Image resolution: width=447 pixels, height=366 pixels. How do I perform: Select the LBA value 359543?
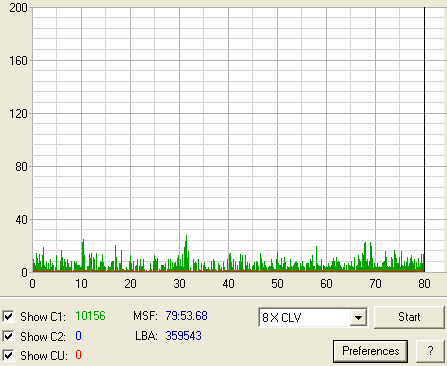(x=183, y=336)
